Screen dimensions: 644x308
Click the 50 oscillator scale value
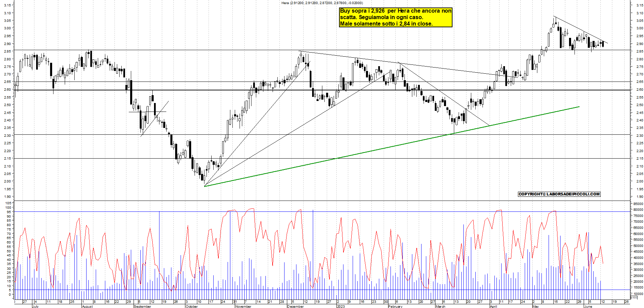9,251
